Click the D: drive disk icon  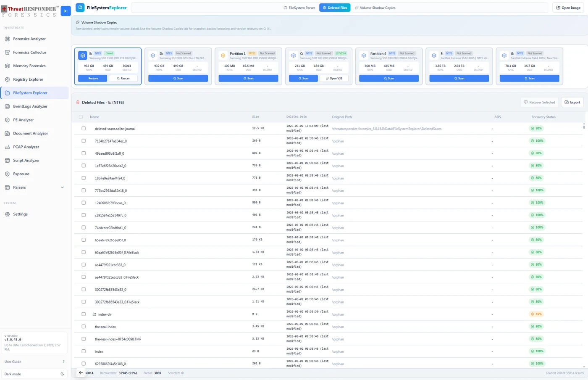(153, 55)
